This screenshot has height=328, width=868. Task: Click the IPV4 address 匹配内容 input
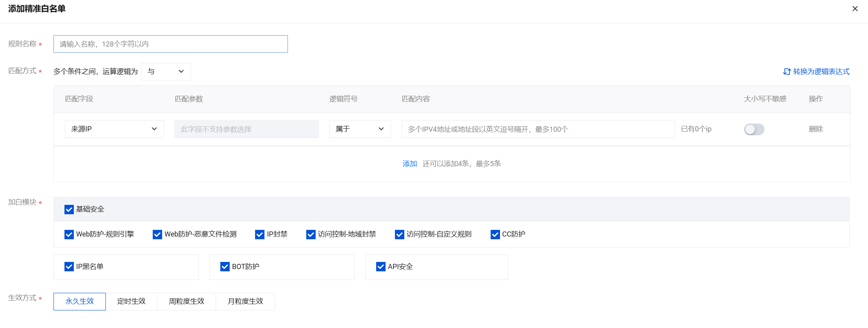tap(538, 129)
